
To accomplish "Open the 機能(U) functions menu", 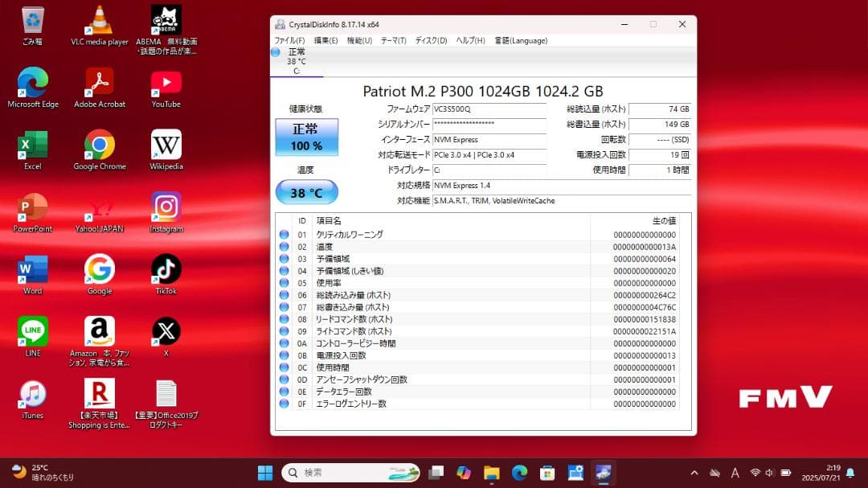I will tap(360, 40).
